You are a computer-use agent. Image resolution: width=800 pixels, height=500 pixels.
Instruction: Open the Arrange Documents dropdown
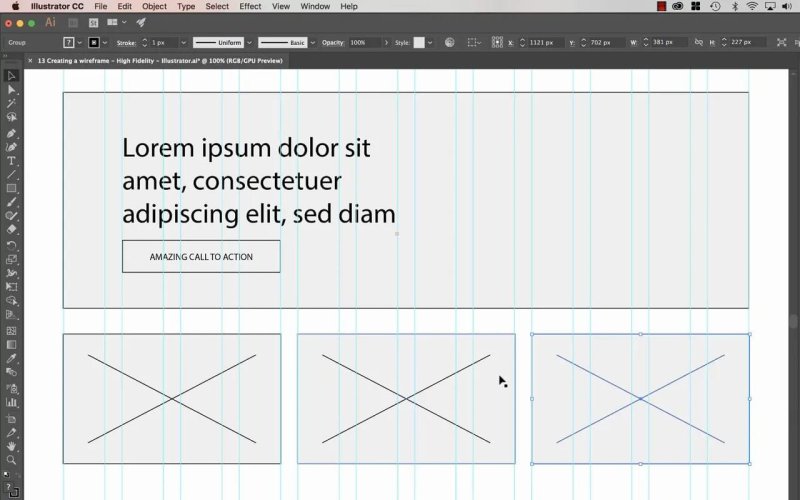pyautogui.click(x=117, y=22)
